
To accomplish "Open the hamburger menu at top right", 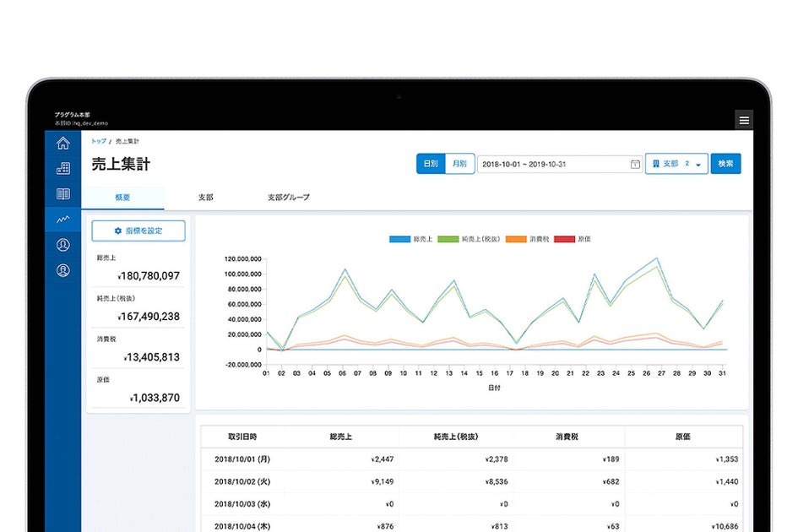I will click(744, 120).
